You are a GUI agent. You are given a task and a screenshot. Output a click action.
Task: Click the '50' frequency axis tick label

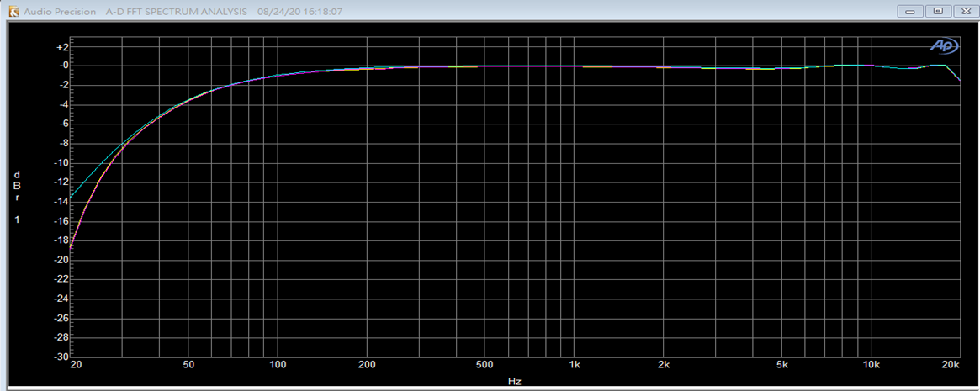pyautogui.click(x=188, y=366)
